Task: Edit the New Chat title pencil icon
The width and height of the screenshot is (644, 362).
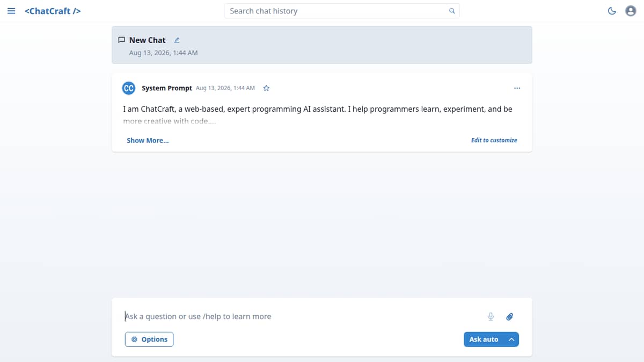Action: (x=177, y=40)
